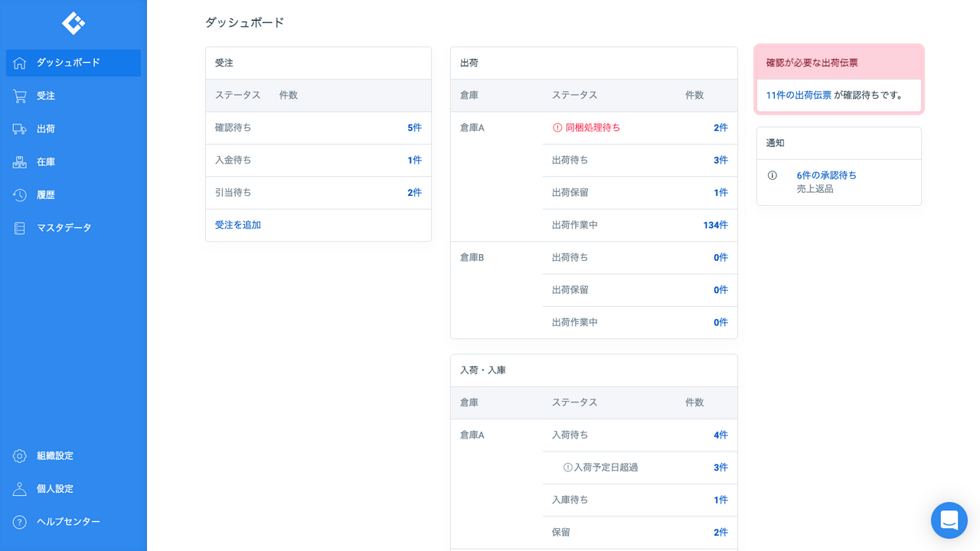Click the マスタデータ list icon
Image resolution: width=980 pixels, height=551 pixels.
(x=20, y=227)
